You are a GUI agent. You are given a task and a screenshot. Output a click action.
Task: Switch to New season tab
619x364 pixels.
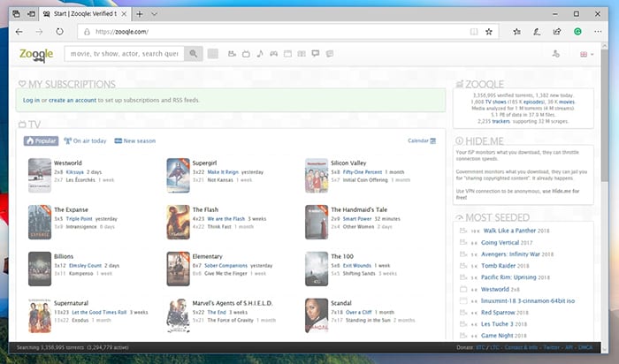[135, 140]
